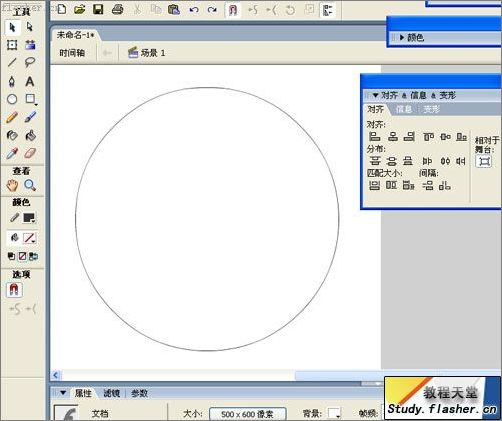Click Align bottom edge icon
This screenshot has height=421, width=502.
(x=462, y=136)
